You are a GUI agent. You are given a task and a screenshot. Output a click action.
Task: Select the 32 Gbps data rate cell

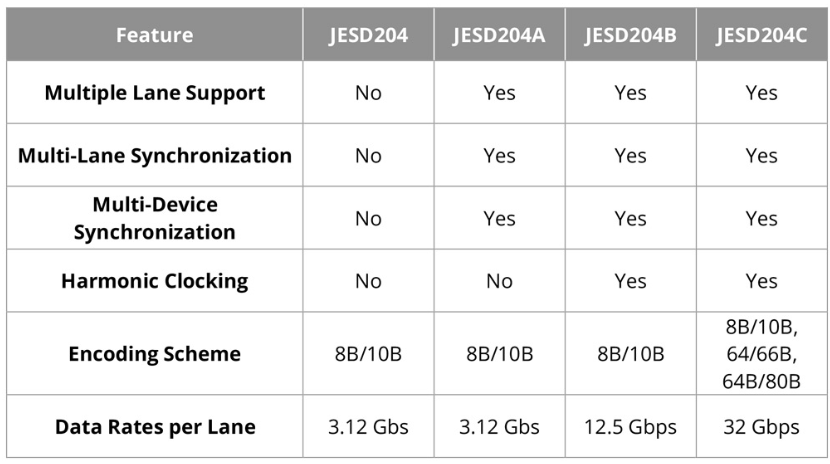pyautogui.click(x=762, y=426)
